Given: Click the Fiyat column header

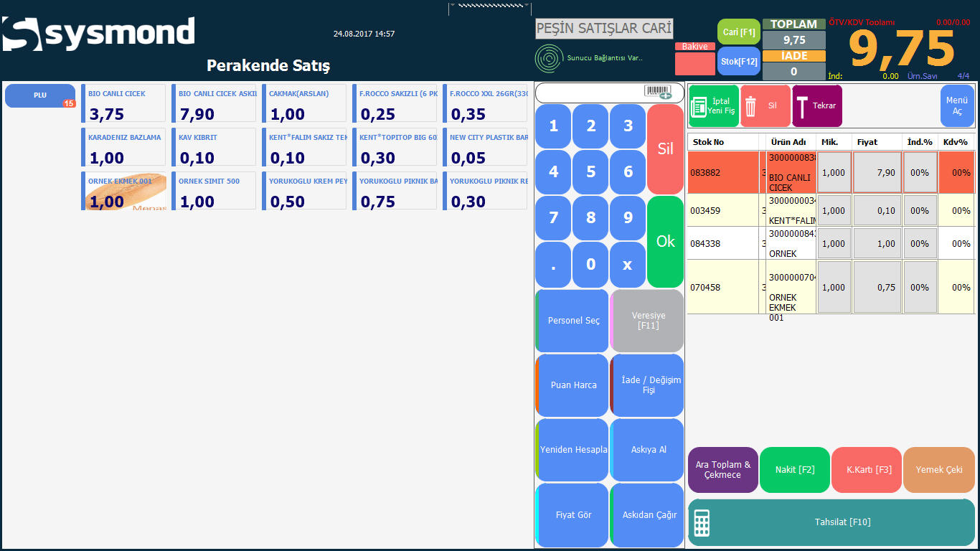Looking at the screenshot, I should pos(877,142).
